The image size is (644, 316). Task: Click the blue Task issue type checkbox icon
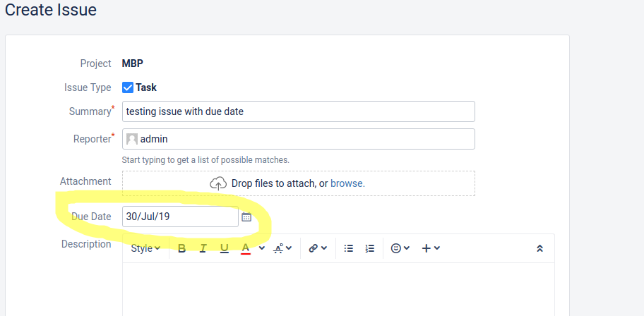pos(128,87)
